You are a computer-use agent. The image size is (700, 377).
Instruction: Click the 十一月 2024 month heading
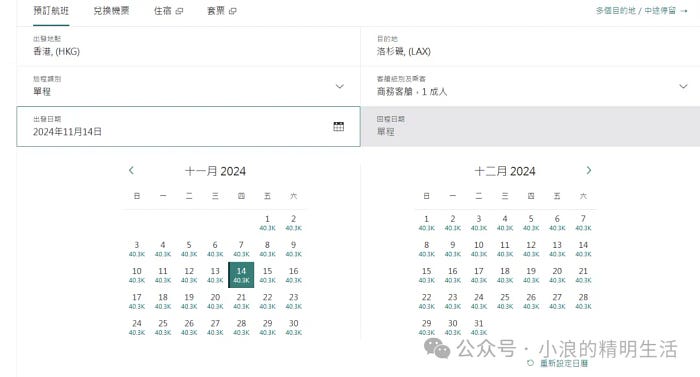[215, 171]
